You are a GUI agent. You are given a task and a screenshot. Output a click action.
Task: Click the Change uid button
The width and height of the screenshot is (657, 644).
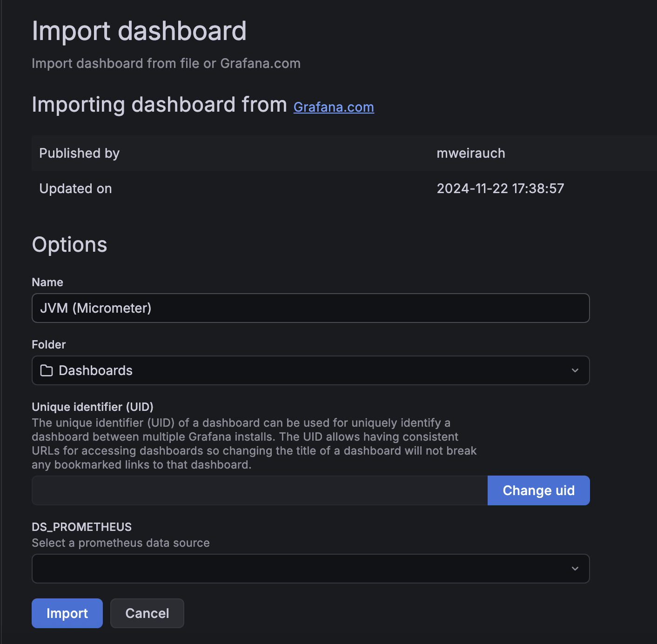click(539, 490)
